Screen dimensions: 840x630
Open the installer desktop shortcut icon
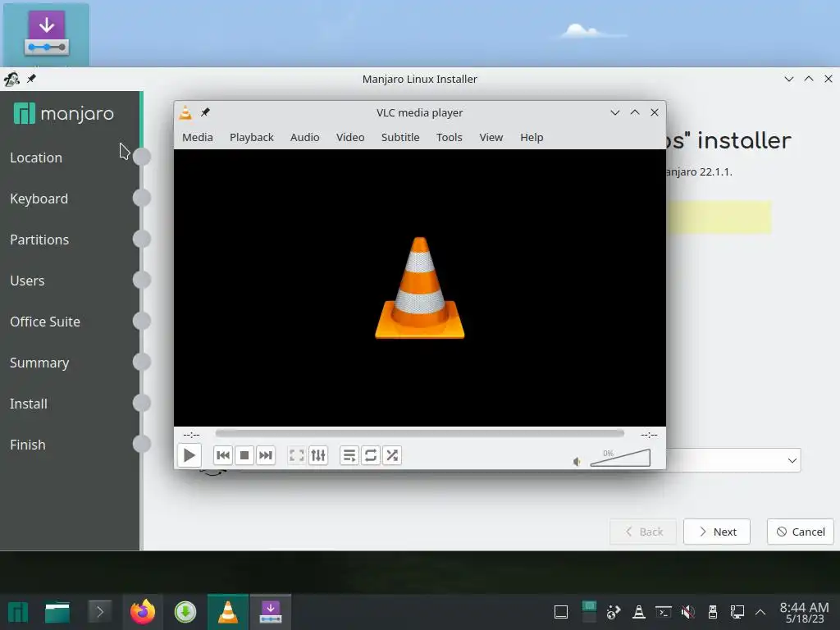46,34
